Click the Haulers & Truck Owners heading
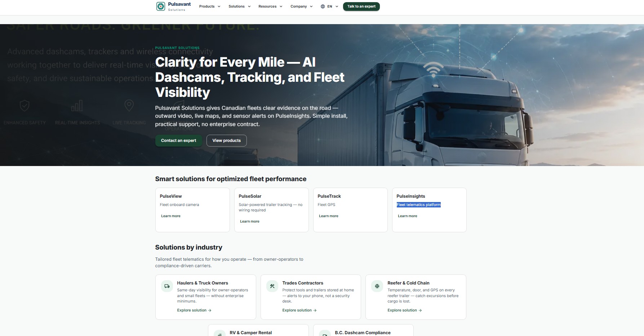The image size is (644, 336). [203, 283]
